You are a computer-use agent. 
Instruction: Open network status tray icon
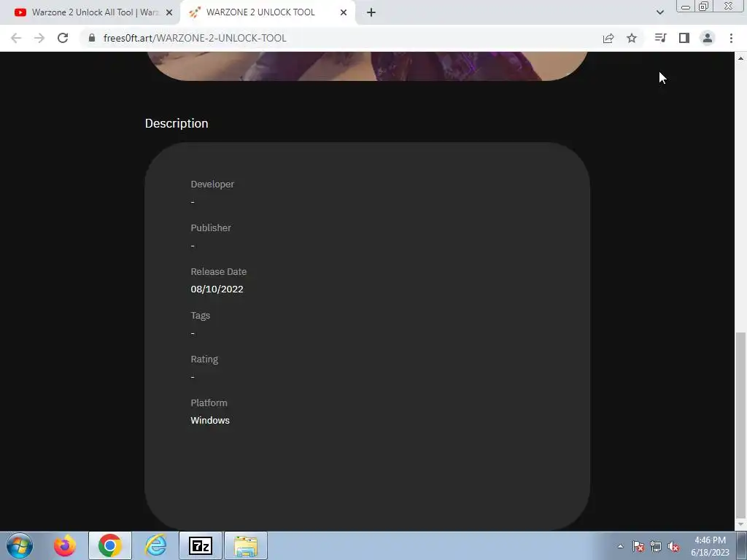656,546
